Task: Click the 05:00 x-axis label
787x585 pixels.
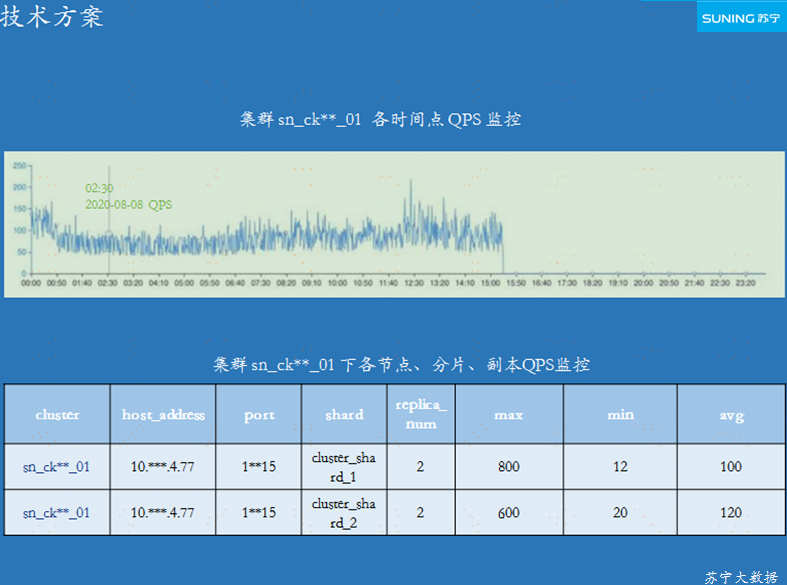Action: tap(184, 283)
